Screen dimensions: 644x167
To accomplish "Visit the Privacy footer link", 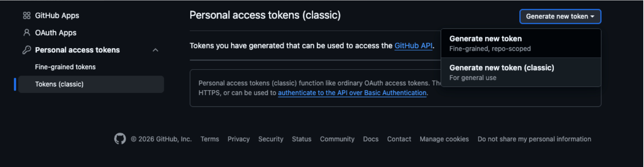I will click(238, 139).
